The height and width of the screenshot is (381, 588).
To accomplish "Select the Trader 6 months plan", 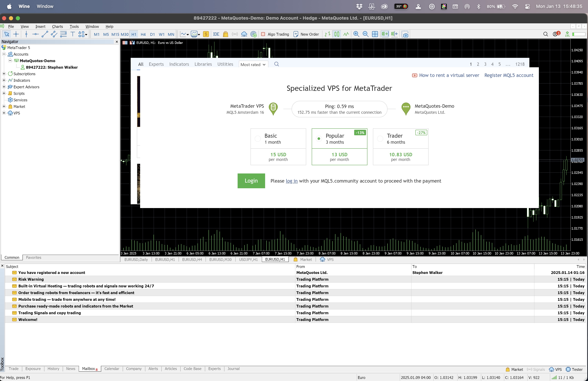I will (400, 147).
